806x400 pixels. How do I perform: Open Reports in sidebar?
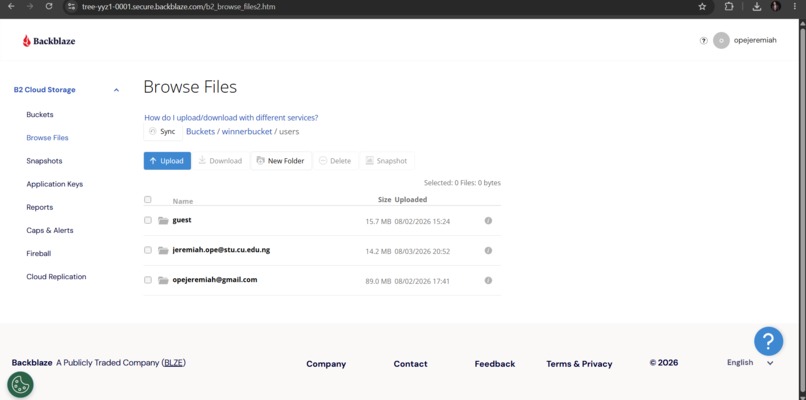pos(40,207)
